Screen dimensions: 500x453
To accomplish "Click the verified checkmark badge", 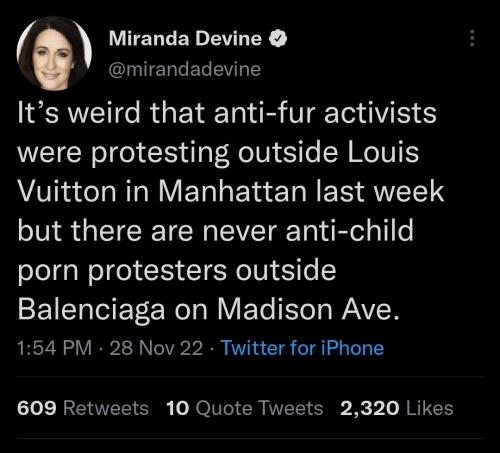I will click(x=278, y=38).
